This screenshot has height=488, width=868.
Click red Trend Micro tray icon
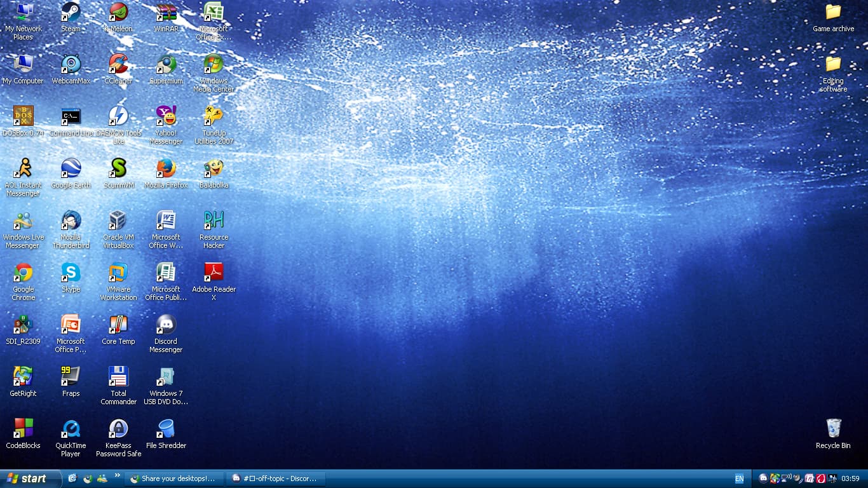pyautogui.click(x=820, y=478)
